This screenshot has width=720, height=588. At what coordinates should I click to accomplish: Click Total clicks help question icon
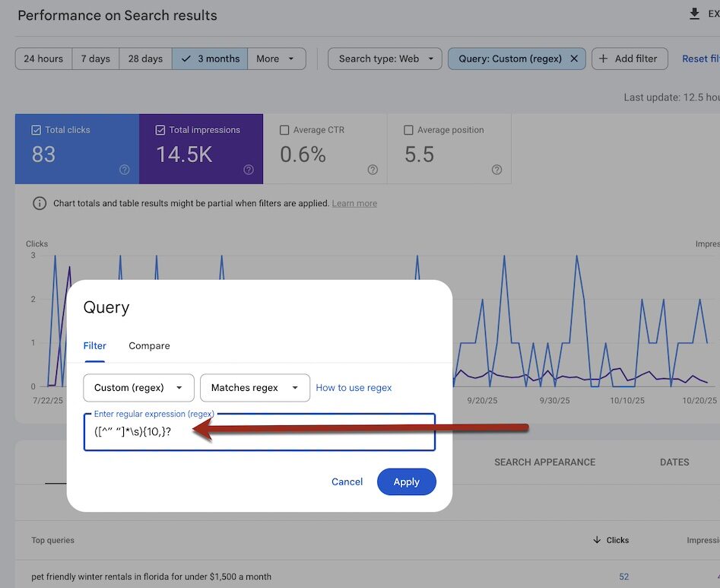point(125,170)
